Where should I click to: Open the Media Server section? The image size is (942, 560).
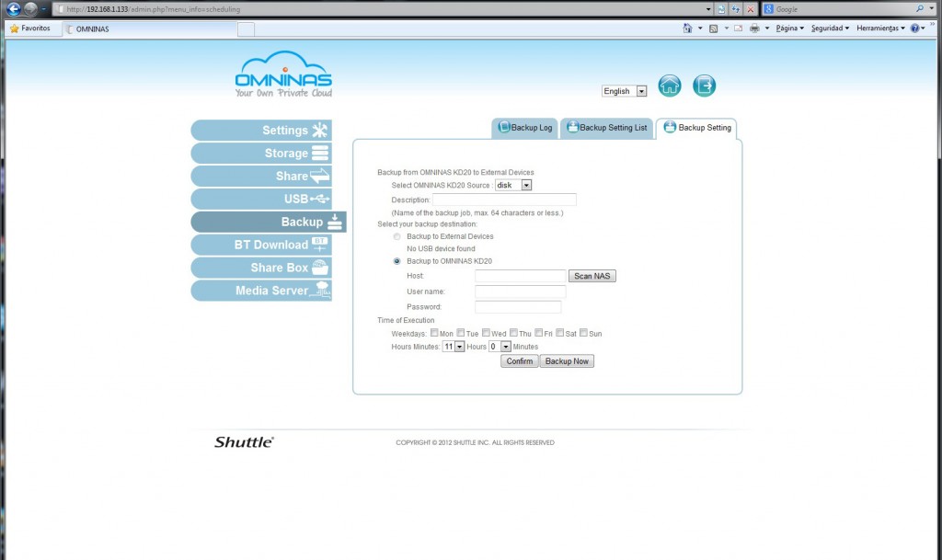261,291
